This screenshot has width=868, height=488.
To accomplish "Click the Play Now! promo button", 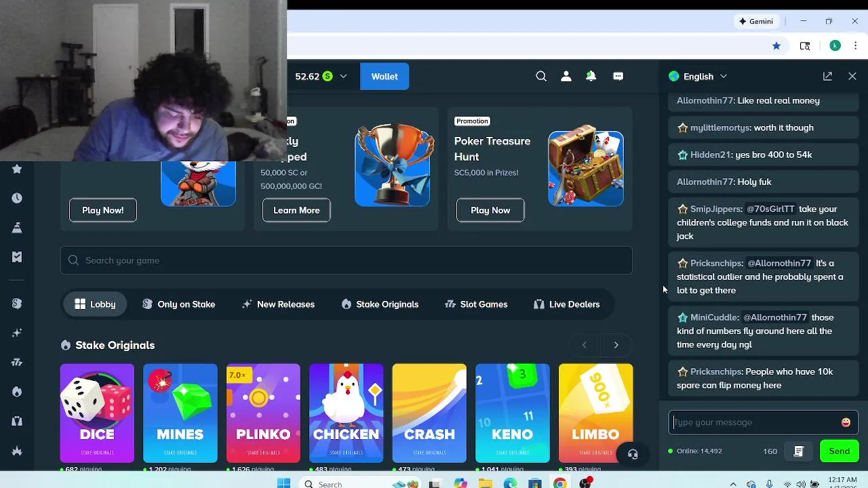I will 103,210.
